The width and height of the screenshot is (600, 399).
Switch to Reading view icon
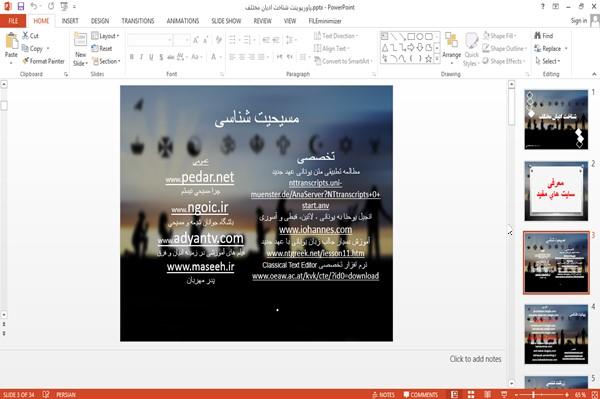(x=488, y=394)
